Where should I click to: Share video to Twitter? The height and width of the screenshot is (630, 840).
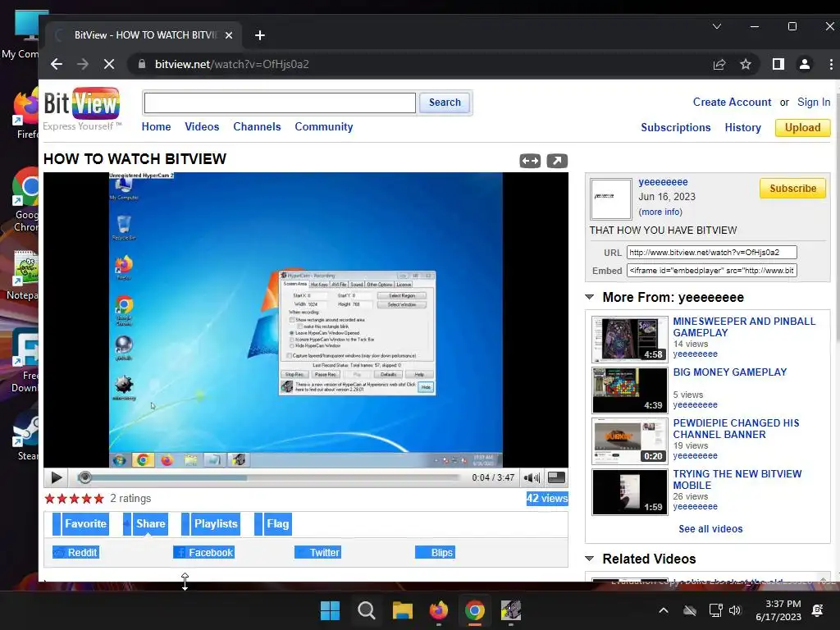click(x=318, y=552)
